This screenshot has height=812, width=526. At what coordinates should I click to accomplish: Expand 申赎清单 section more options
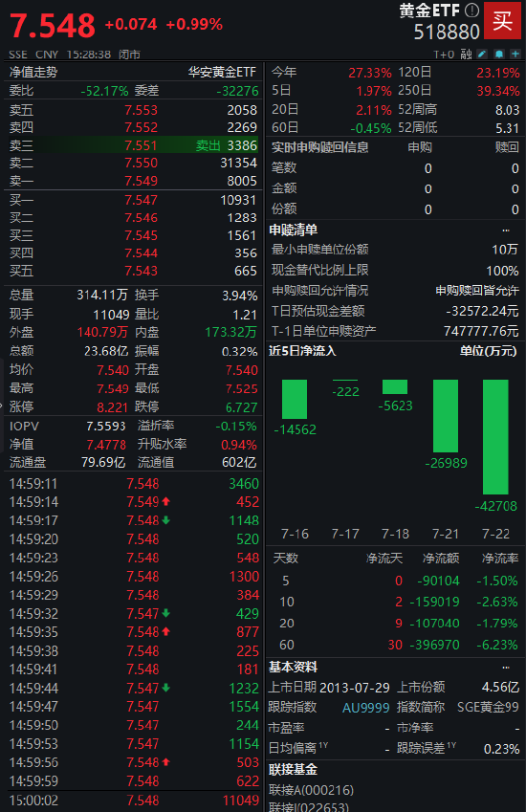[x=506, y=230]
